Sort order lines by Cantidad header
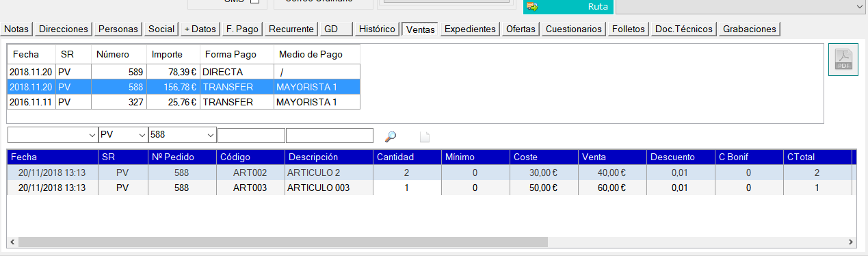This screenshot has width=868, height=256. (x=407, y=157)
